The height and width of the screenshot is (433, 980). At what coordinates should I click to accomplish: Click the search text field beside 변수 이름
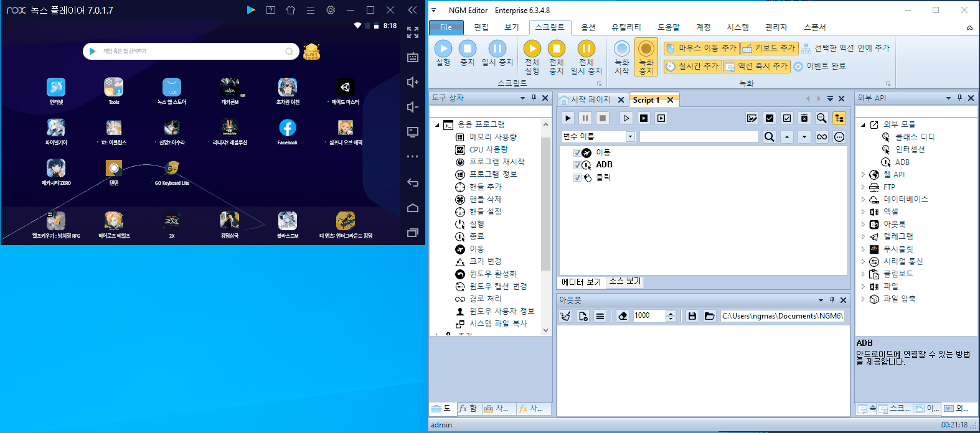pos(699,137)
